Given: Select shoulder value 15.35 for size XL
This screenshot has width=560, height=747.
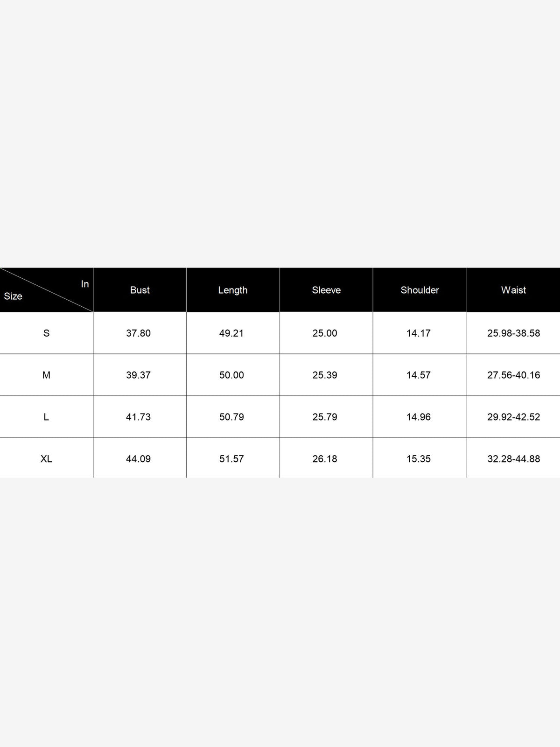Looking at the screenshot, I should [418, 459].
